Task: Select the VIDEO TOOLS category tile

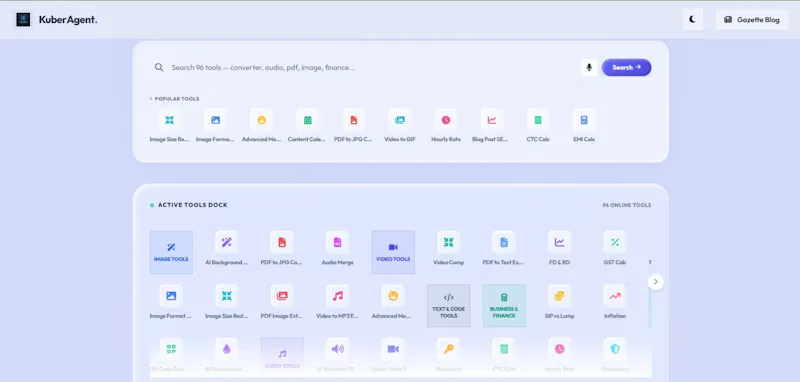Action: click(393, 252)
